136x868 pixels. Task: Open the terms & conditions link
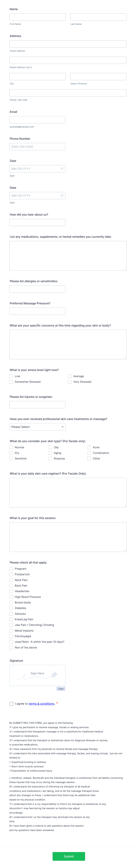coord(41,703)
